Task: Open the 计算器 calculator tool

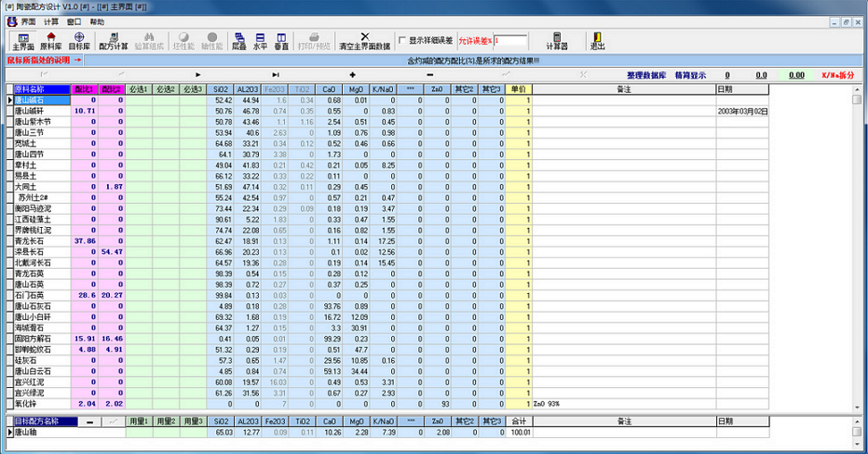Action: (x=557, y=40)
